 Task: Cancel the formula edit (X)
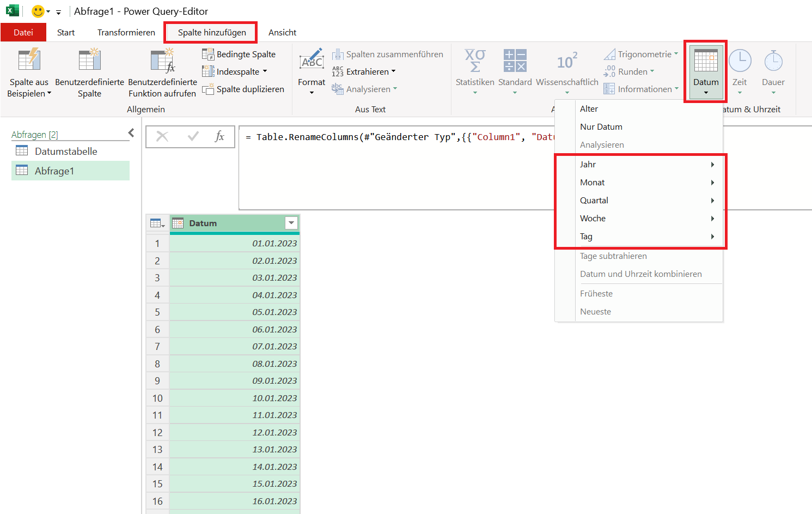pos(162,136)
